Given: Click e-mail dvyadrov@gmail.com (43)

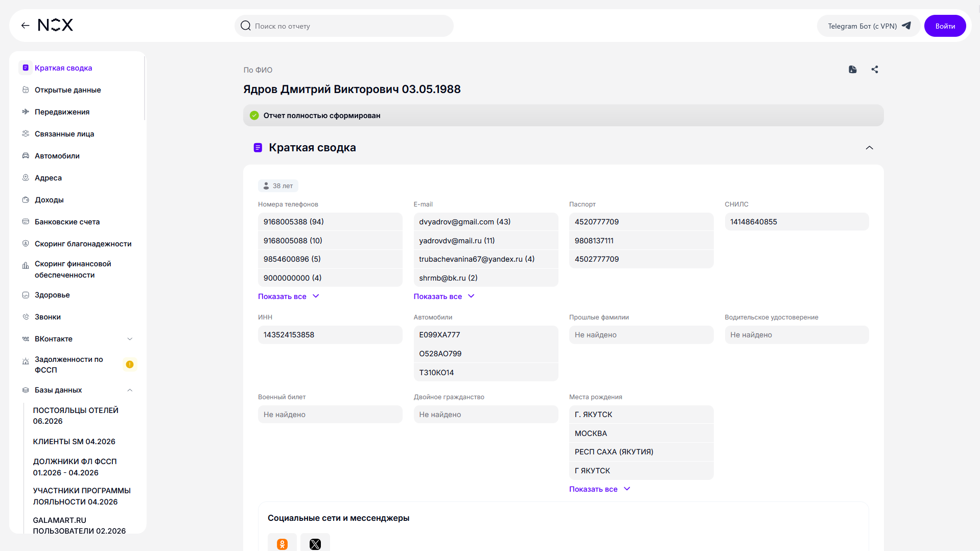Looking at the screenshot, I should (x=486, y=222).
